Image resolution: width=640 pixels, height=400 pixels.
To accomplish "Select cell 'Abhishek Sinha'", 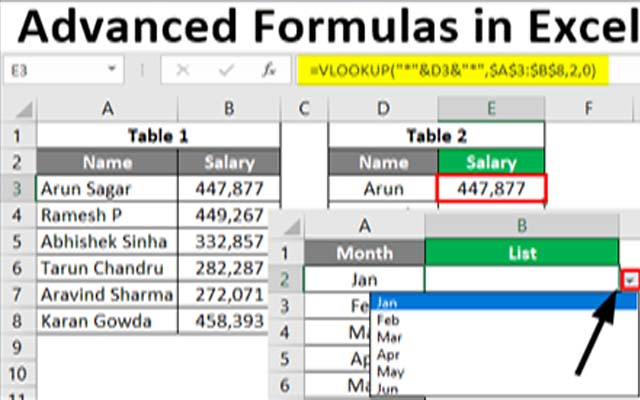I will [107, 242].
